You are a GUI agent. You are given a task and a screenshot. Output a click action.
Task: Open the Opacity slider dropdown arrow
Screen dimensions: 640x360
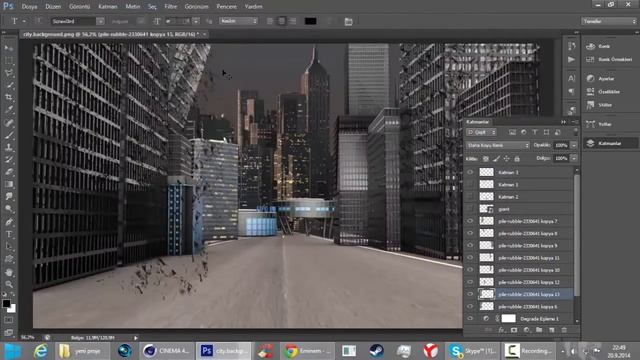(574, 145)
